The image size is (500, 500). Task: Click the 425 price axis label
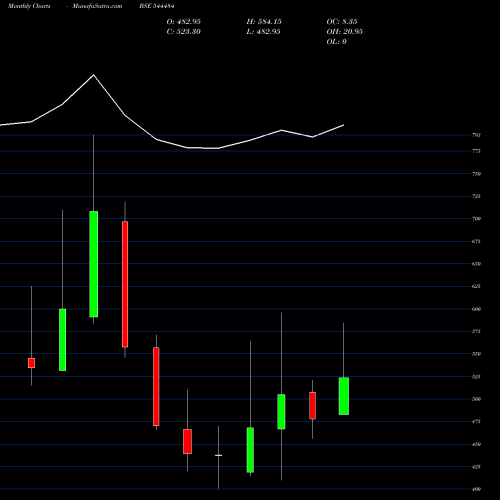tap(476, 466)
